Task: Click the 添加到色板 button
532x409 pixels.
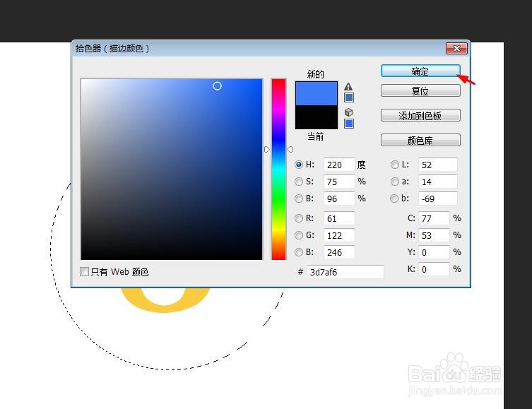Action: click(420, 116)
